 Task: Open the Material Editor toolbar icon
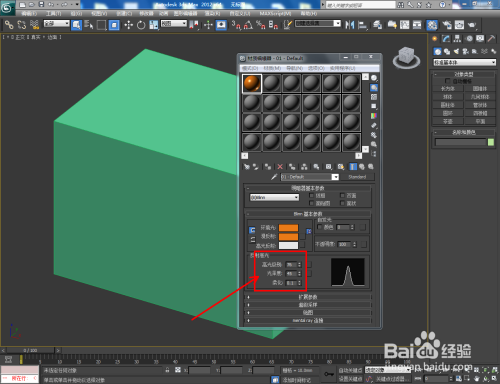tap(432, 25)
